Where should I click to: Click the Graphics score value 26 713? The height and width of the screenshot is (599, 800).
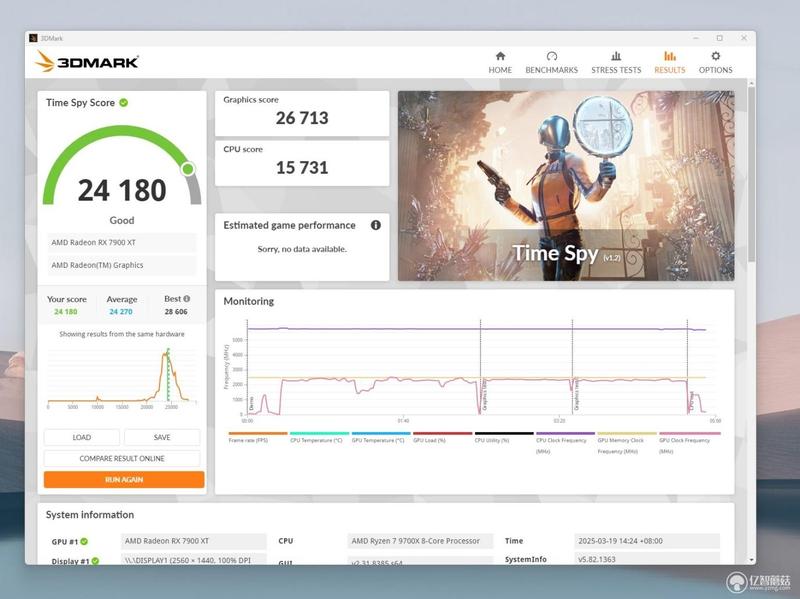tap(302, 118)
